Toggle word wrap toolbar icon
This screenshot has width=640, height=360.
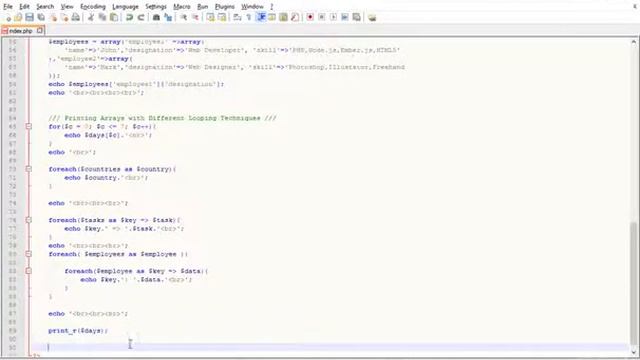[237, 17]
